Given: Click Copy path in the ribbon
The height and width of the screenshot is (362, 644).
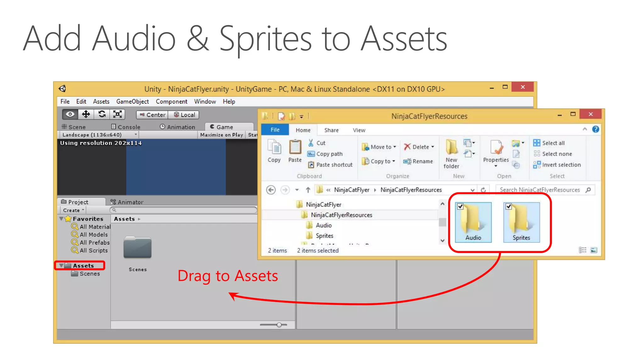Looking at the screenshot, I should [x=325, y=154].
